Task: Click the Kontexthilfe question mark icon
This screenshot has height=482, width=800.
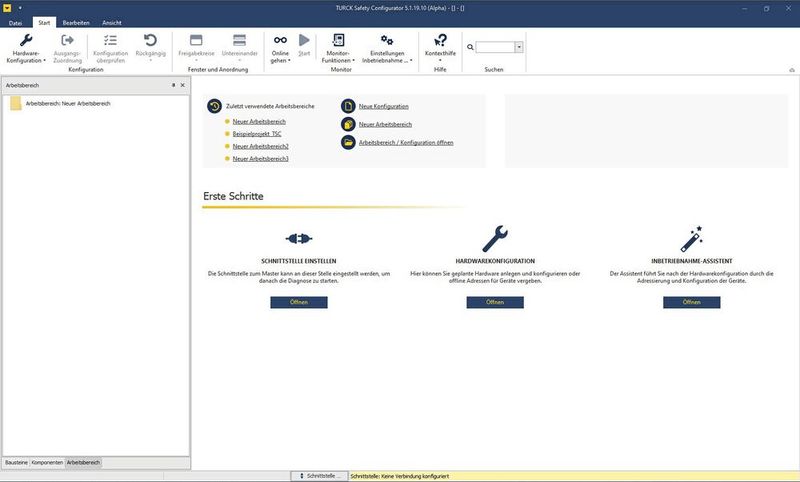Action: coord(440,40)
